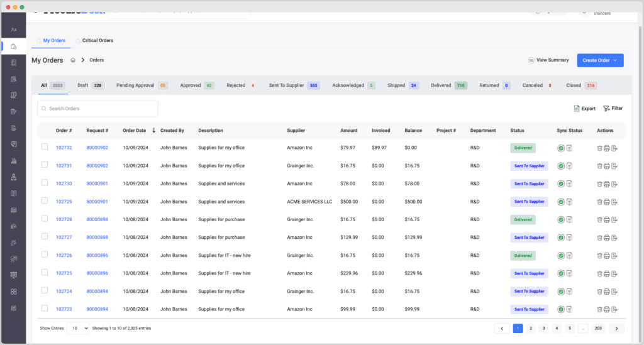Image resolution: width=644 pixels, height=345 pixels.
Task: Open order number 102726 link
Action: click(64, 256)
